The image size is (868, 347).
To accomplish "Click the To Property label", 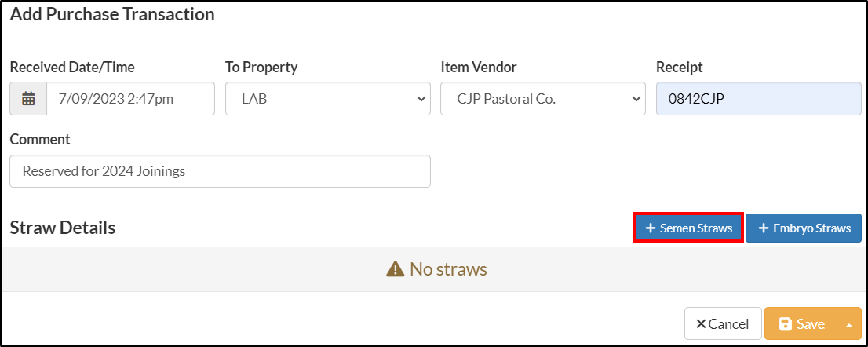I will point(261,68).
